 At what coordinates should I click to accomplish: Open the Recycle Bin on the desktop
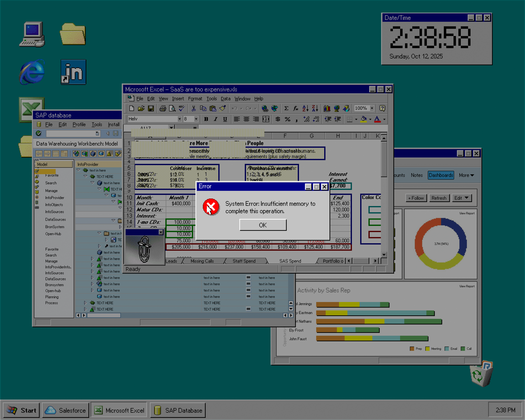[481, 374]
